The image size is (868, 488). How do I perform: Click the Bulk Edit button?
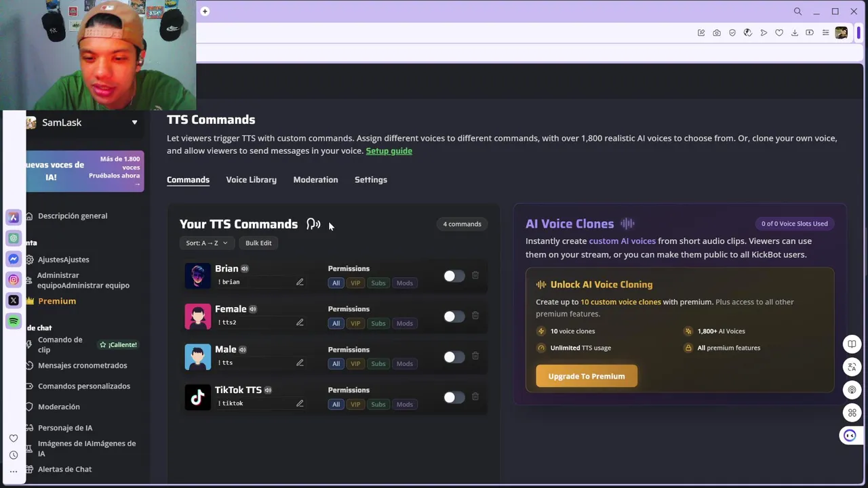(x=258, y=243)
